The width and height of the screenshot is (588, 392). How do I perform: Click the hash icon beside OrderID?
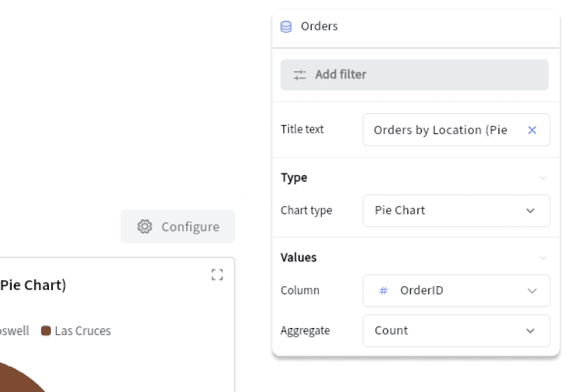point(384,290)
